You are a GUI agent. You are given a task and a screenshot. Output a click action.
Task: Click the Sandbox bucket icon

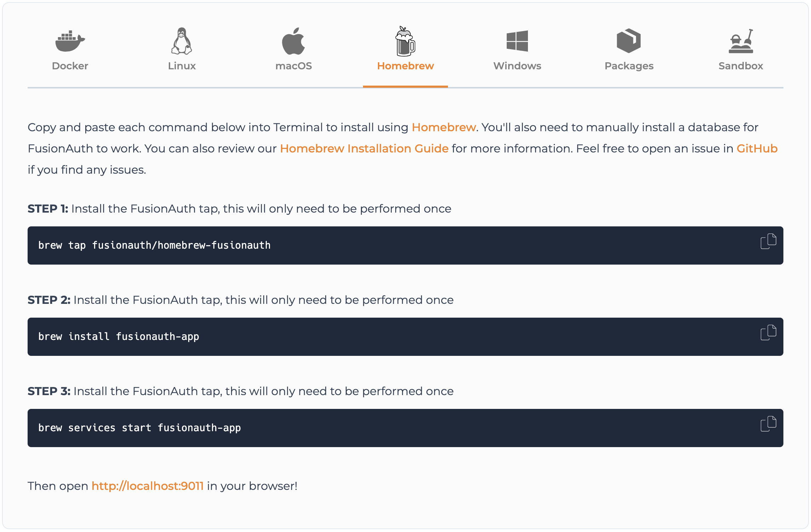(740, 41)
